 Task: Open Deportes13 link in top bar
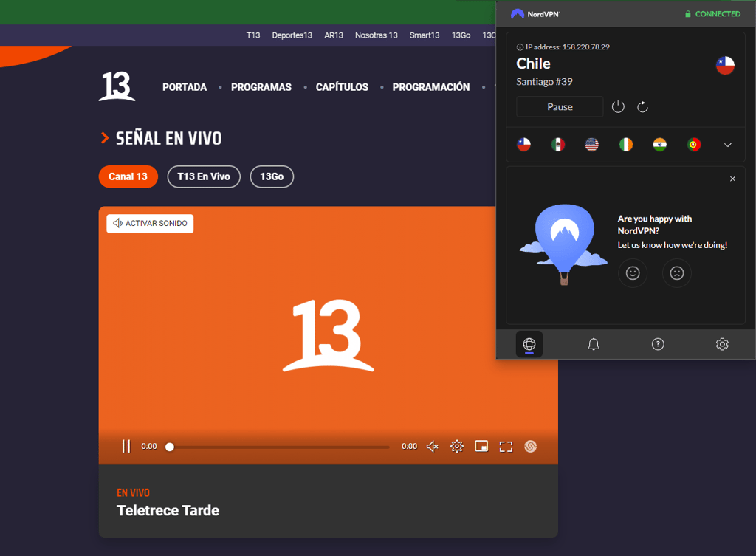[292, 35]
